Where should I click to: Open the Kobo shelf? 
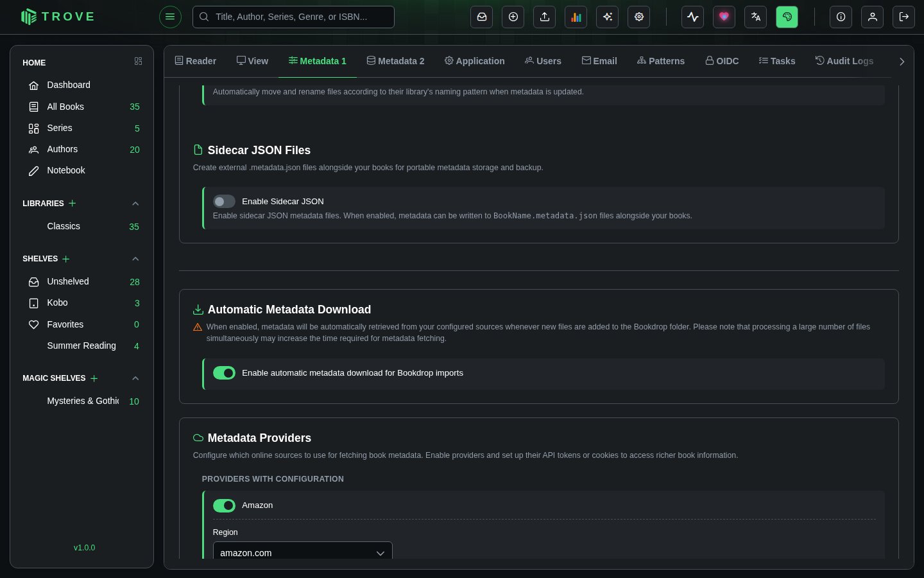(82, 302)
